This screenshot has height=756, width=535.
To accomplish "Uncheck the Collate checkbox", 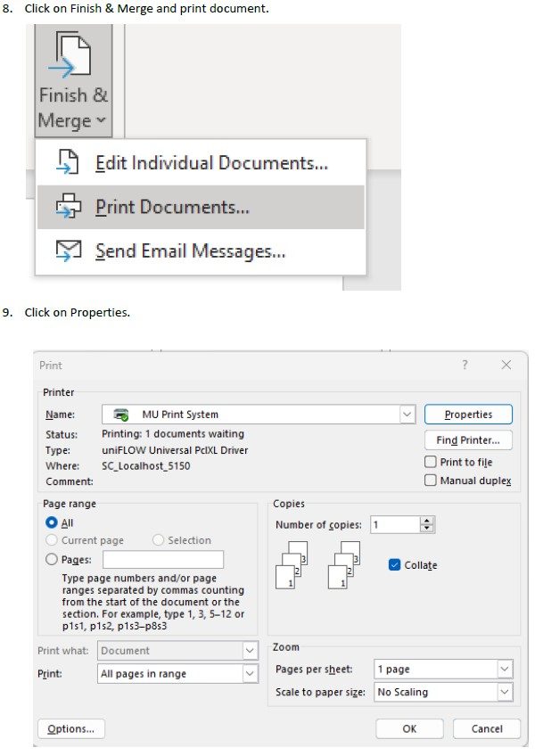I will pos(395,565).
